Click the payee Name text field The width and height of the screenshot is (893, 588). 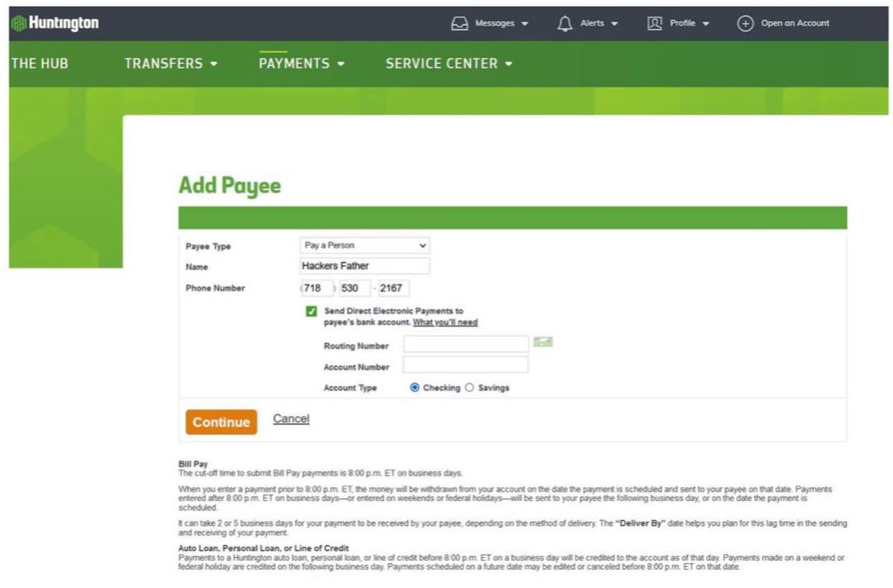[x=365, y=266]
